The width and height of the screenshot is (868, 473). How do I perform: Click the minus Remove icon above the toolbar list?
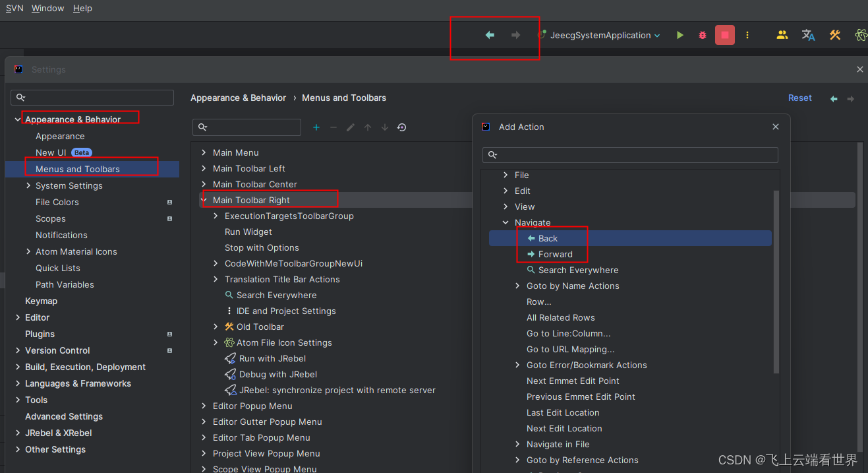point(333,127)
